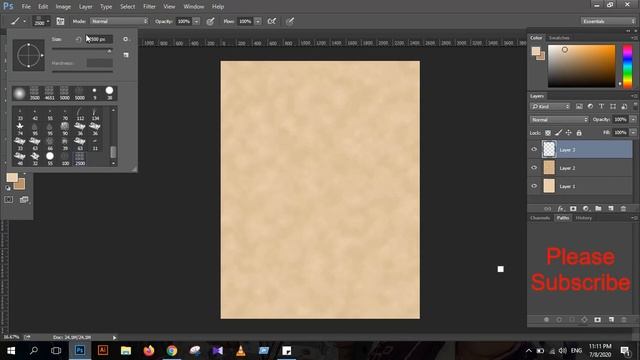Toggle lock position for the layer
The width and height of the screenshot is (640, 360).
click(569, 133)
